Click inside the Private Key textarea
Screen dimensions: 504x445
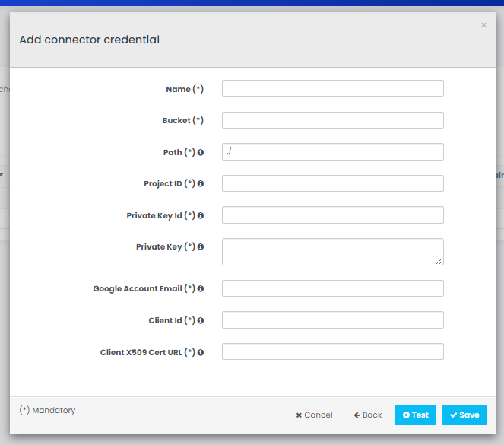(332, 252)
